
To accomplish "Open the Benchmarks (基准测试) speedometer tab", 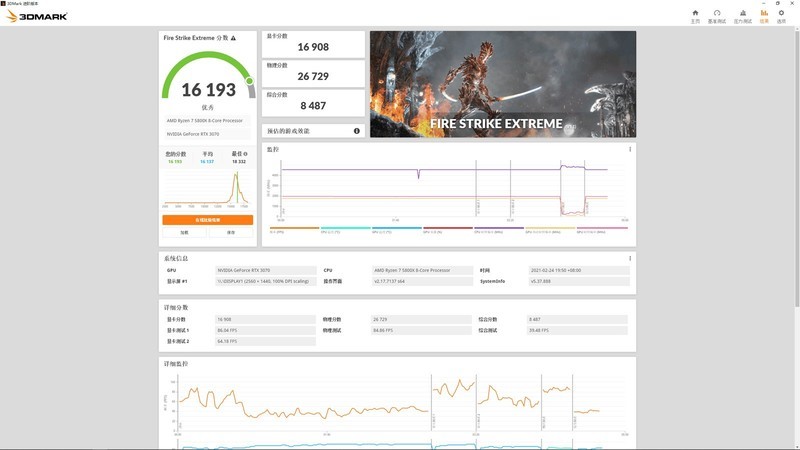I will click(x=717, y=16).
